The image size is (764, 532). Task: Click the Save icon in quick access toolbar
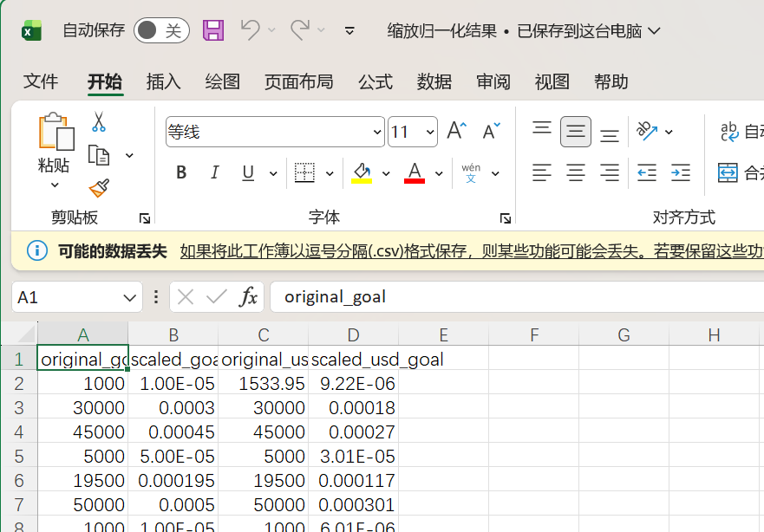pos(212,29)
